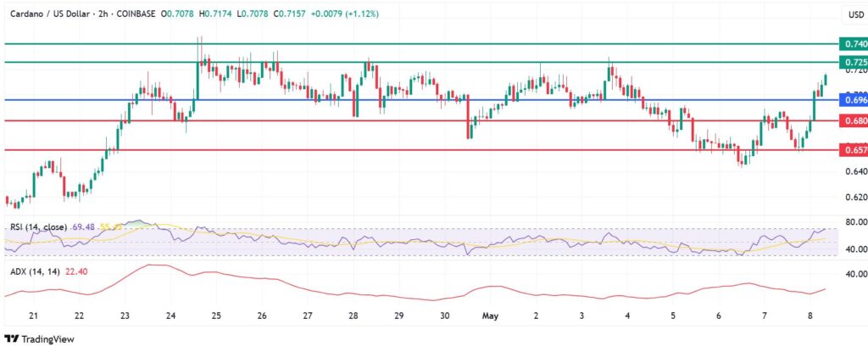Click the May label on time axis
The height and width of the screenshot is (352, 868).
(492, 316)
